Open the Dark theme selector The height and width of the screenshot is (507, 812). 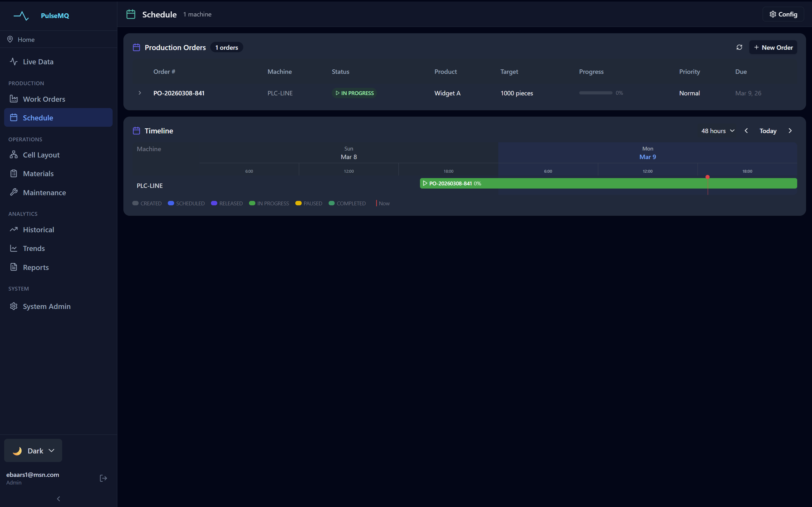click(33, 451)
